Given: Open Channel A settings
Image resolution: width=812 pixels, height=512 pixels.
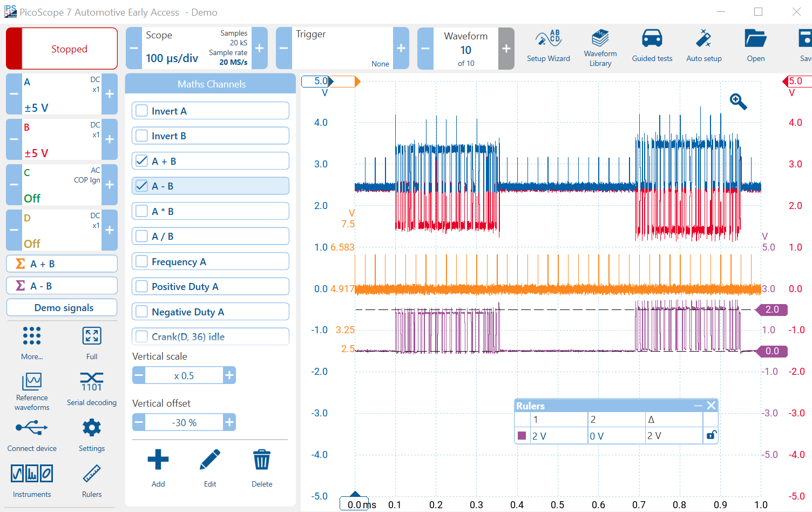Looking at the screenshot, I should [x=62, y=94].
